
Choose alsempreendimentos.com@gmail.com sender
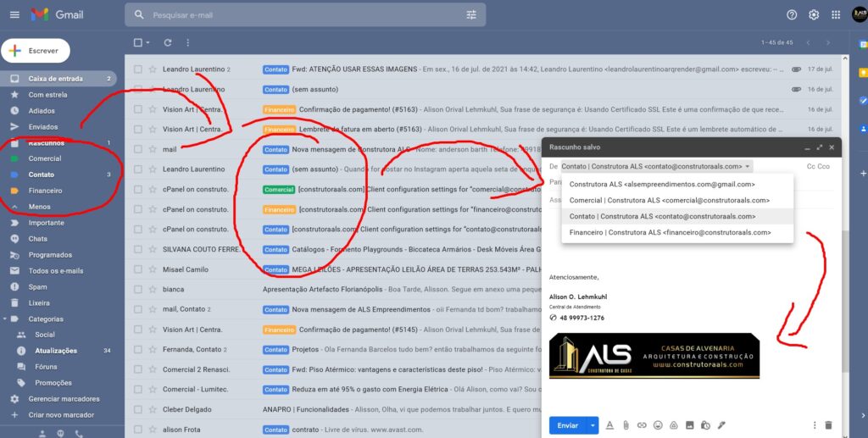(x=677, y=184)
